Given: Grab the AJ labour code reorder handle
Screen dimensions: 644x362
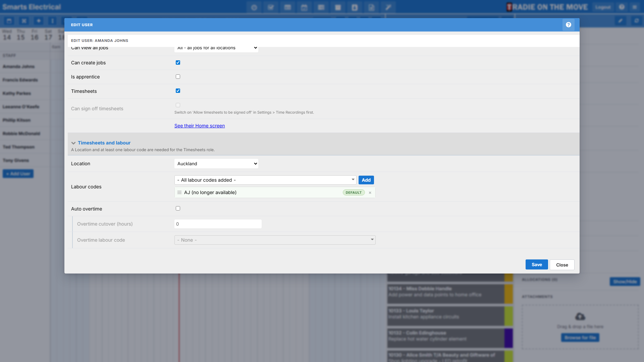Looking at the screenshot, I should 179,192.
